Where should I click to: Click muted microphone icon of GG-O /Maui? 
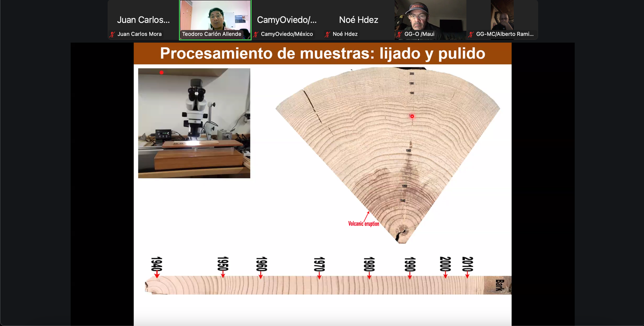(399, 34)
